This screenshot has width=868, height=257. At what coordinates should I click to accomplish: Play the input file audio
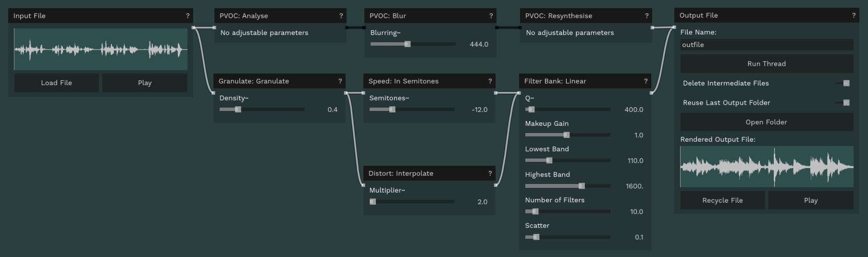pos(145,83)
